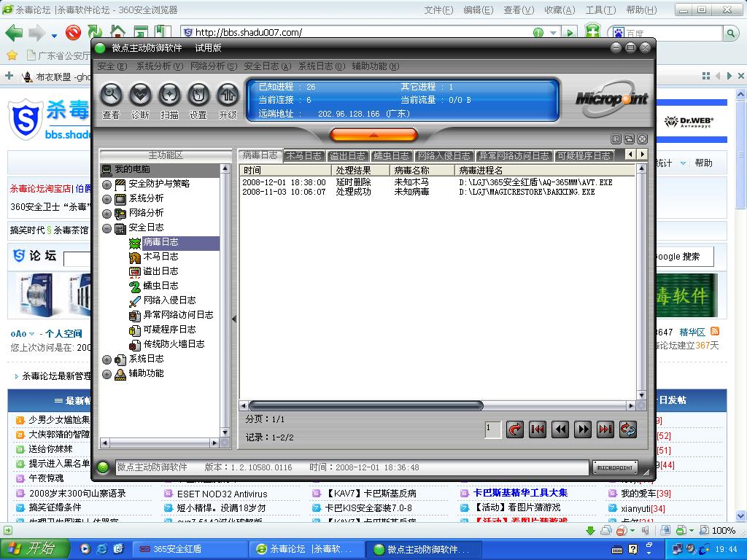The height and width of the screenshot is (560, 747).
Task: Sort the log by the 时间 column header
Action: [285, 171]
